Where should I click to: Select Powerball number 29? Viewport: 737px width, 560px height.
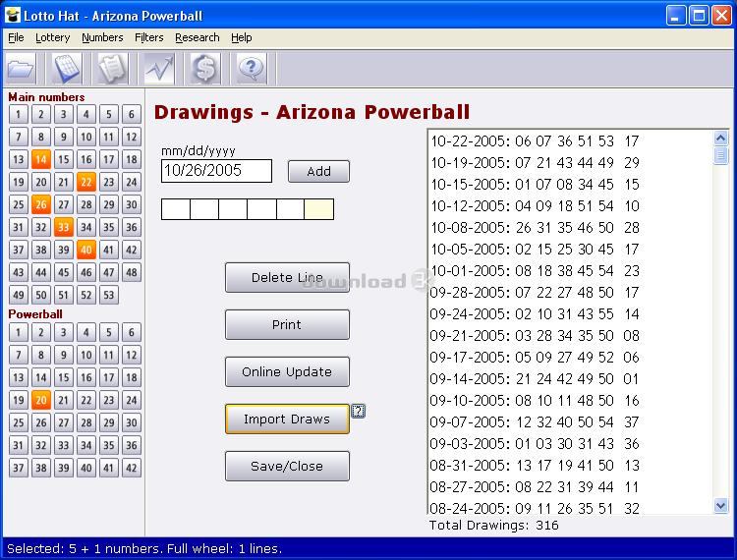(x=108, y=422)
